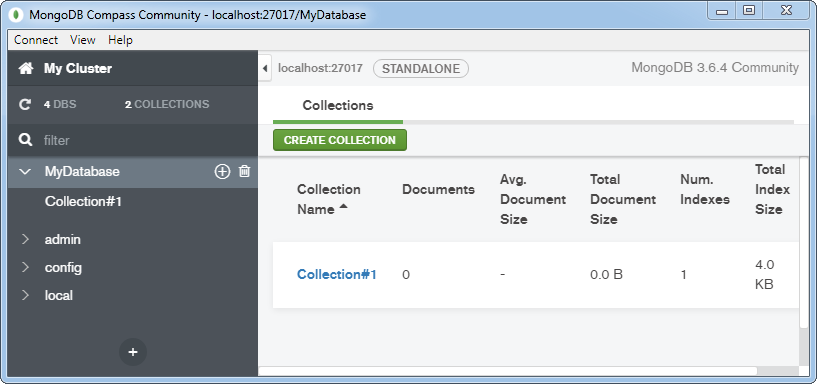817x384 pixels.
Task: Toggle sort order on the Collection Name column
Action: click(x=328, y=199)
